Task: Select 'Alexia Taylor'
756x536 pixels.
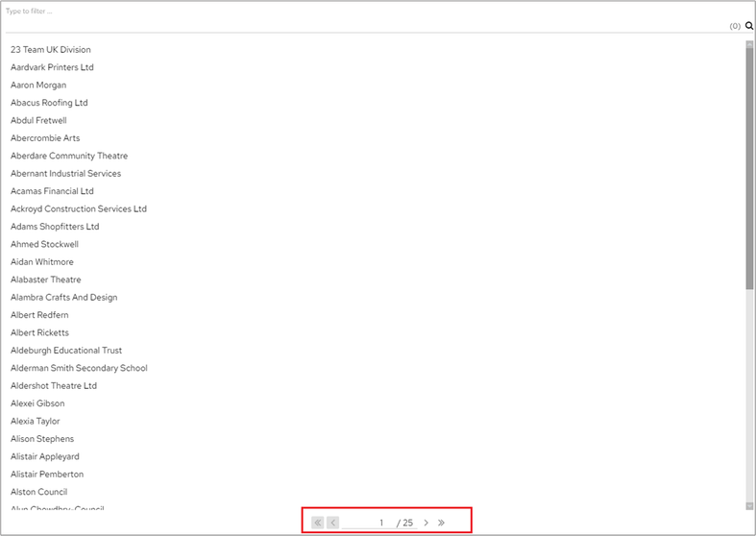Action: click(x=36, y=422)
